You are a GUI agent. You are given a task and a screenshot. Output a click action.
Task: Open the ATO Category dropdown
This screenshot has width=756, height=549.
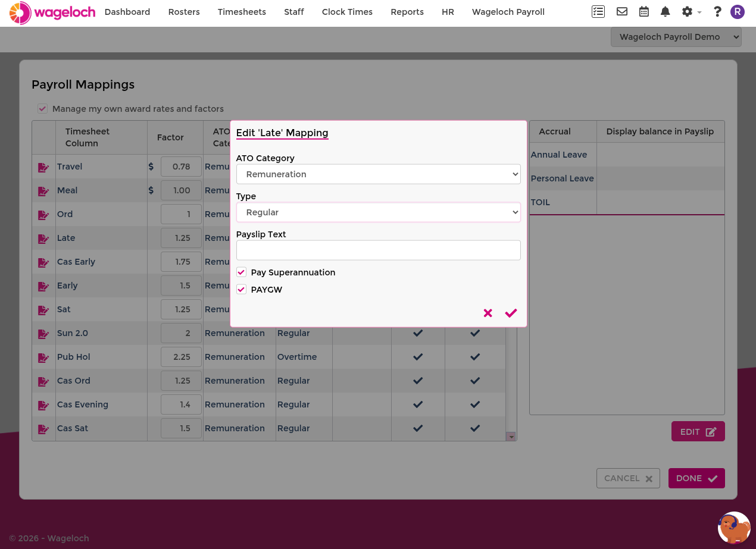(379, 174)
